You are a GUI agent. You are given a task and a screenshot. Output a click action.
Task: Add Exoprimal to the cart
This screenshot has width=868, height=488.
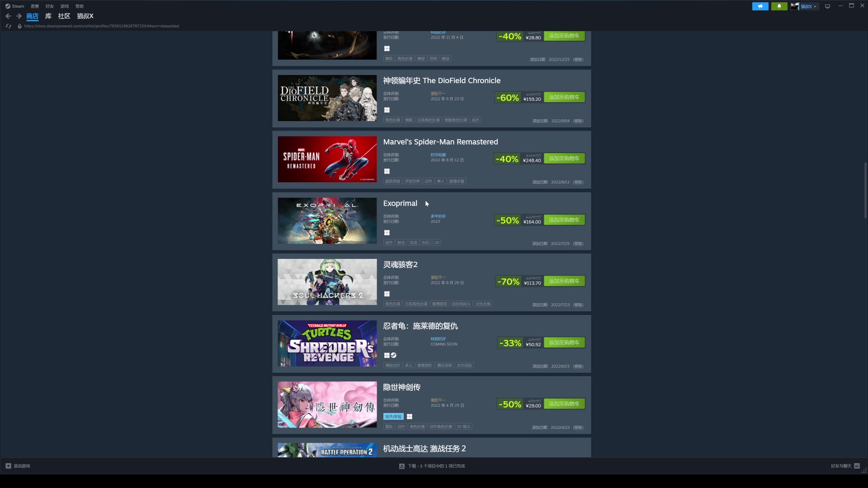point(564,220)
